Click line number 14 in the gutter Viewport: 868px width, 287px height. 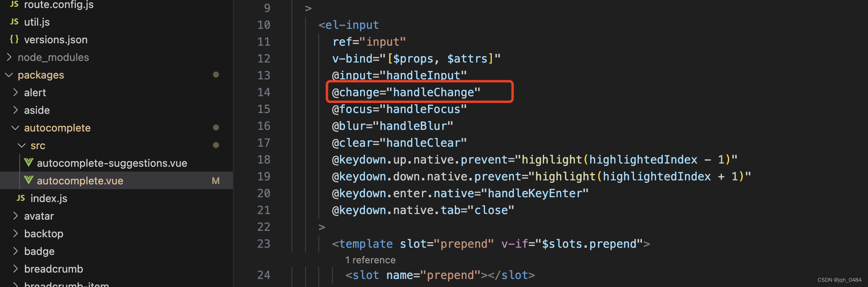pyautogui.click(x=264, y=92)
